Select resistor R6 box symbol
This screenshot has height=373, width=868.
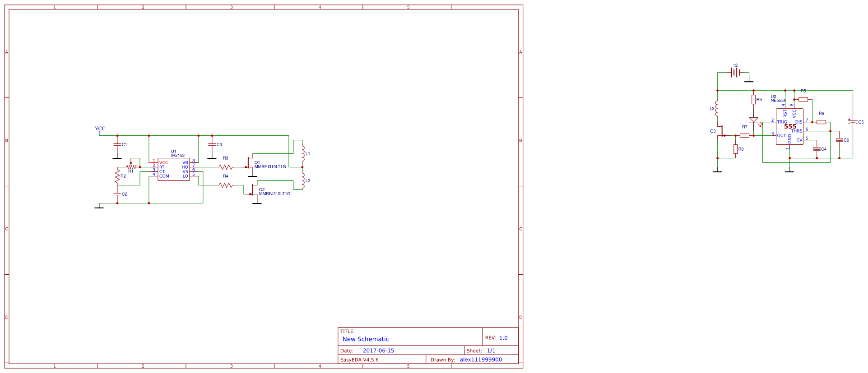821,122
